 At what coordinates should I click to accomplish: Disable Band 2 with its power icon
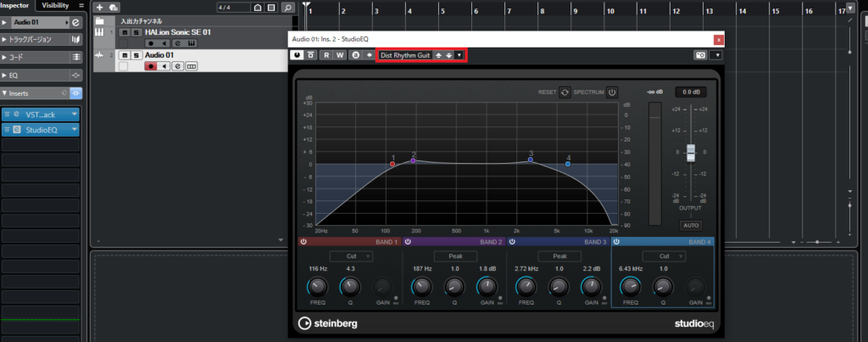click(x=408, y=242)
